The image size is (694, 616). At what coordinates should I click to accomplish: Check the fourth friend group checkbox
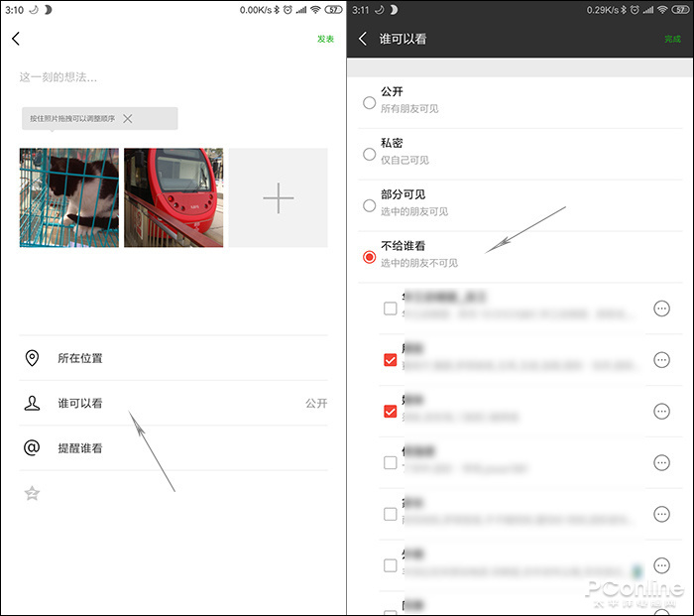390,462
